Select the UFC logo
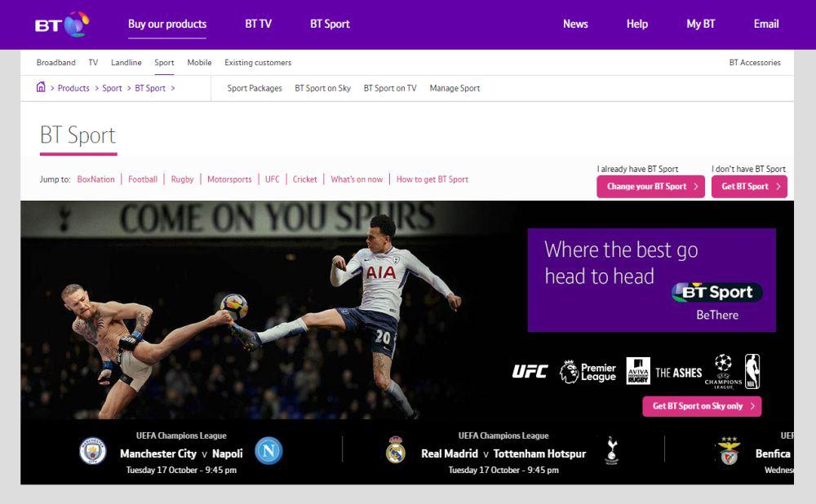The width and height of the screenshot is (816, 504). tap(530, 372)
